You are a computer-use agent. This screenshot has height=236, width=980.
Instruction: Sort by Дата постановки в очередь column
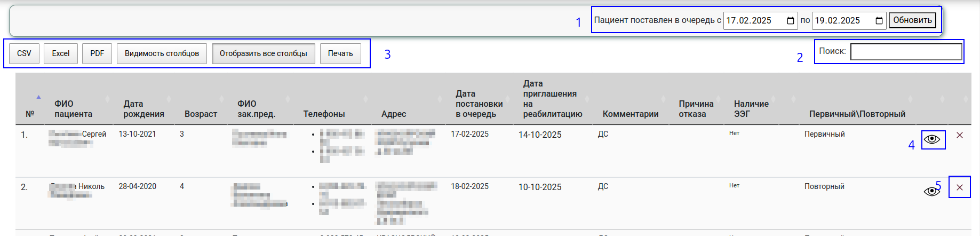(479, 104)
